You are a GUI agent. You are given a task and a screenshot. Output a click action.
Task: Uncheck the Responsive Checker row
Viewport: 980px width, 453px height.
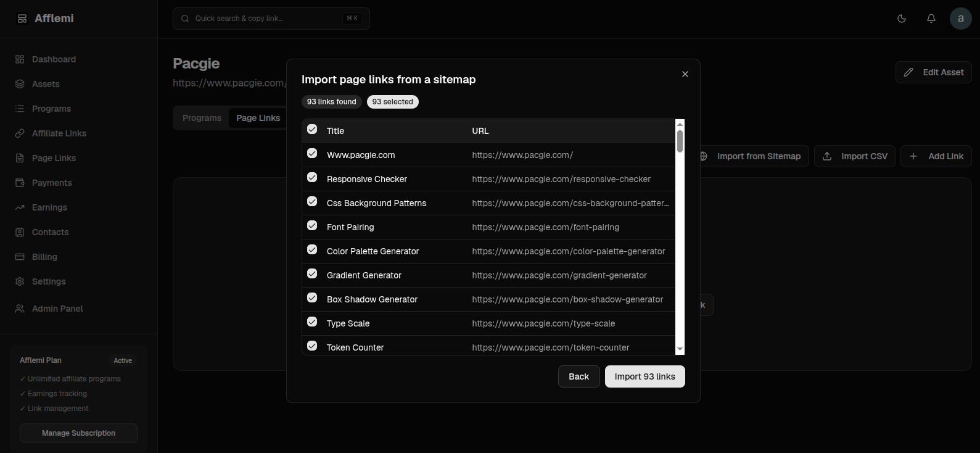(x=312, y=177)
